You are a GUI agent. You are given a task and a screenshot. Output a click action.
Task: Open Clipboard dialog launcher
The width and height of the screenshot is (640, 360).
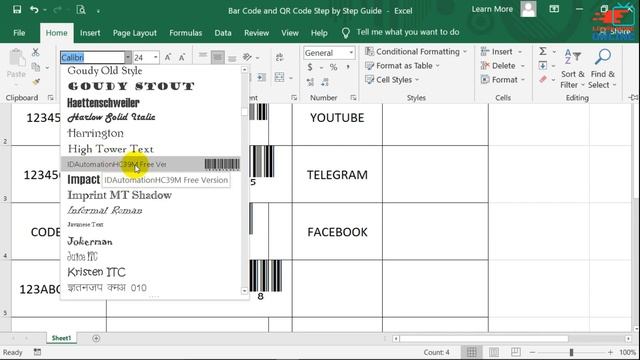[x=51, y=98]
